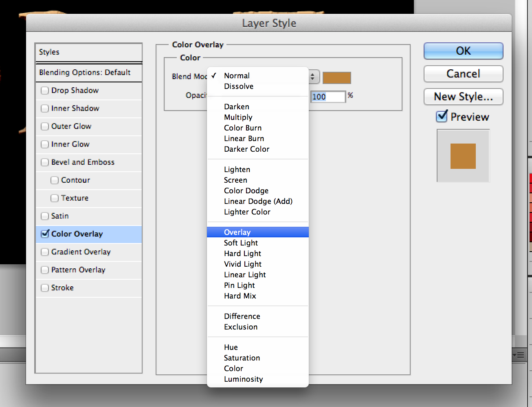
Task: Click the Cancel button
Action: [463, 74]
